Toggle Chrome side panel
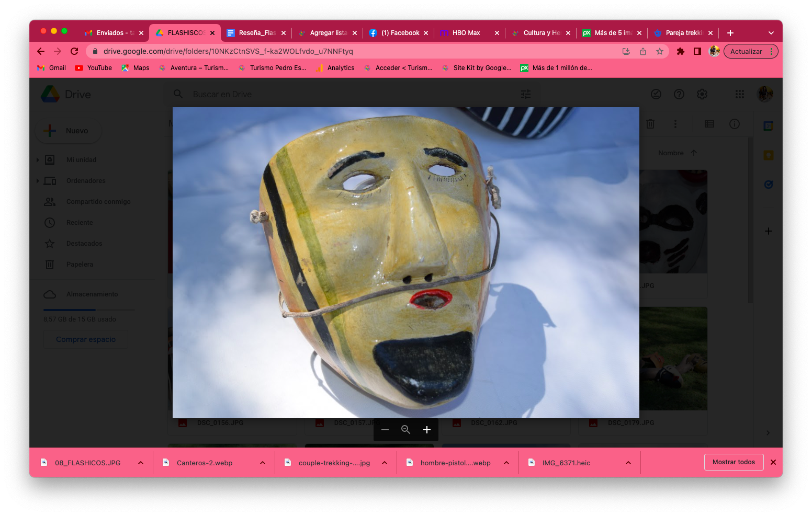Screen dimensions: 812x516 click(x=697, y=51)
